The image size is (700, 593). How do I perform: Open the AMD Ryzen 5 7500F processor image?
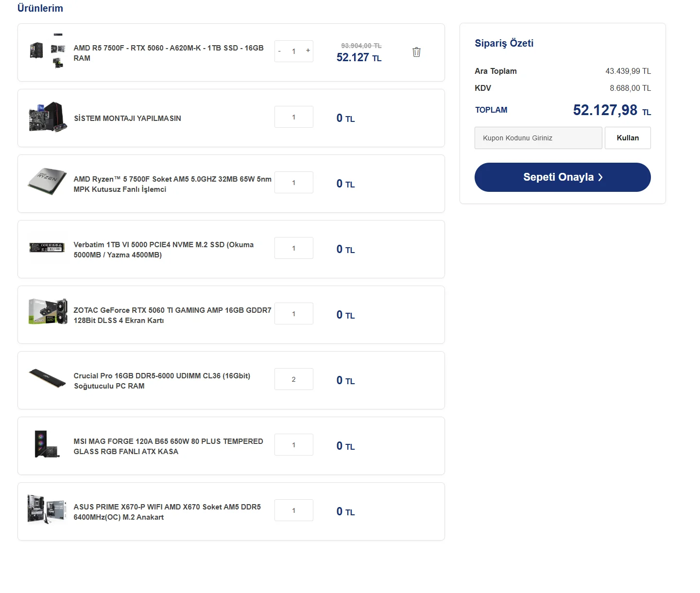47,182
